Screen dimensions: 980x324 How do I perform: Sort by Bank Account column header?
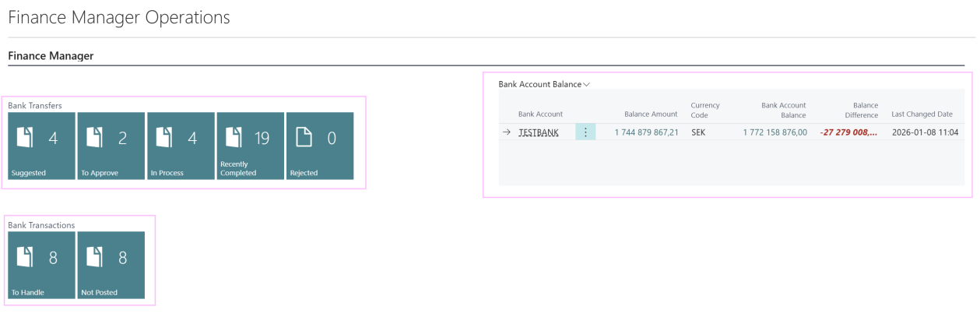pyautogui.click(x=540, y=114)
